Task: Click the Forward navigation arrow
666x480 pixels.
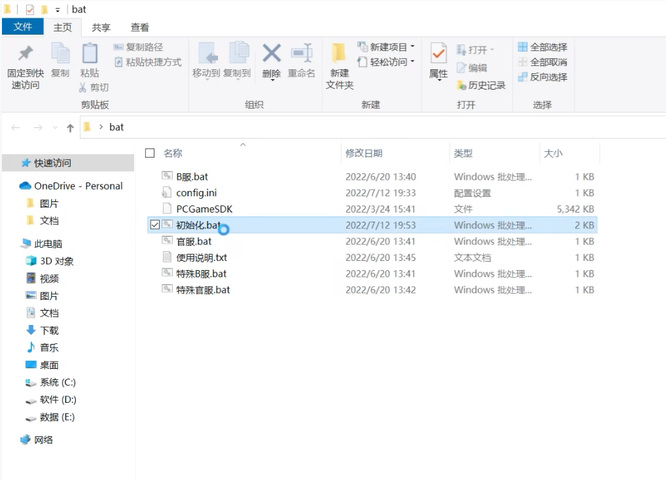Action: tap(38, 127)
